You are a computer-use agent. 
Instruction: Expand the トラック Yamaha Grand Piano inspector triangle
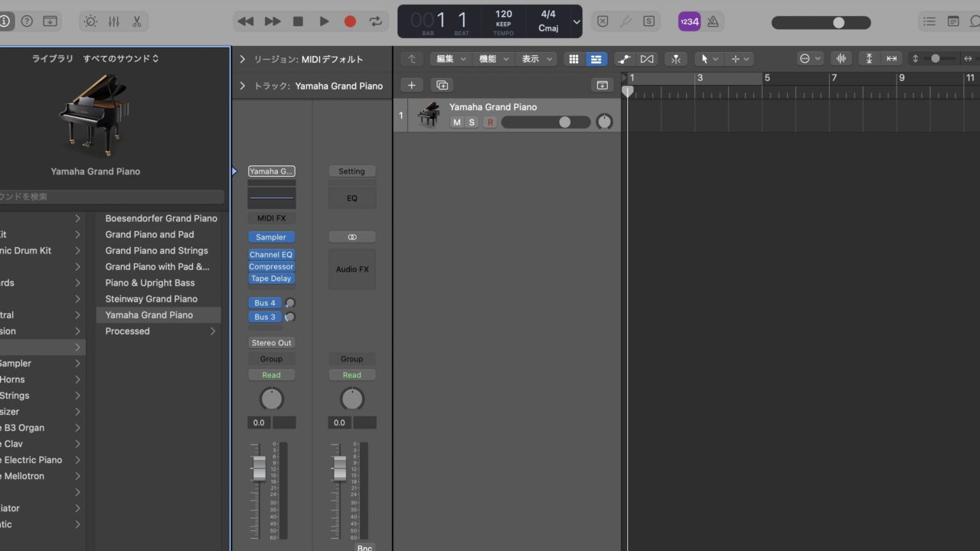[243, 86]
